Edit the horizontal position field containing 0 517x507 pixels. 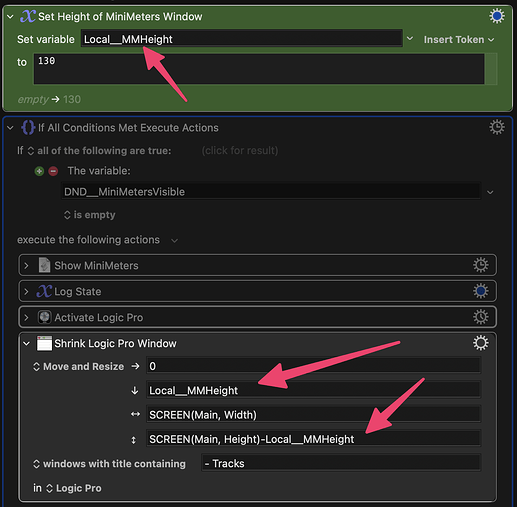tap(313, 366)
